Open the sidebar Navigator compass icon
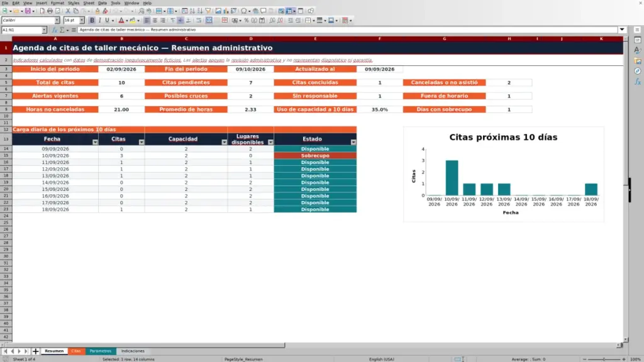Viewport: 644px width, 362px height. pos(638,72)
